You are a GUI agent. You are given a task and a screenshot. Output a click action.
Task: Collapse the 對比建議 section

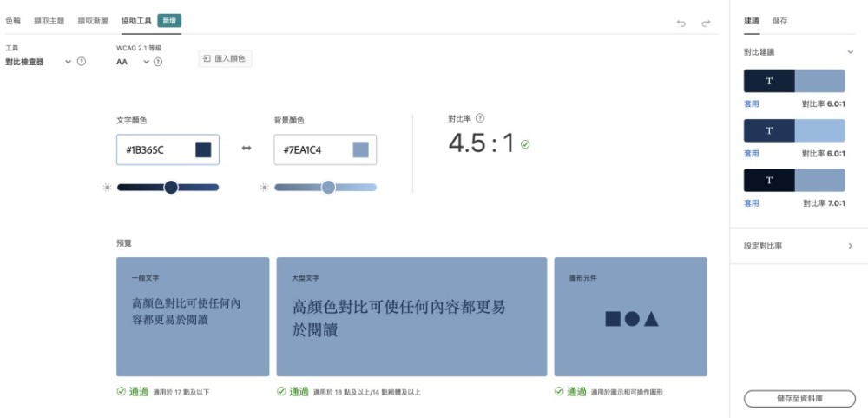coord(850,52)
